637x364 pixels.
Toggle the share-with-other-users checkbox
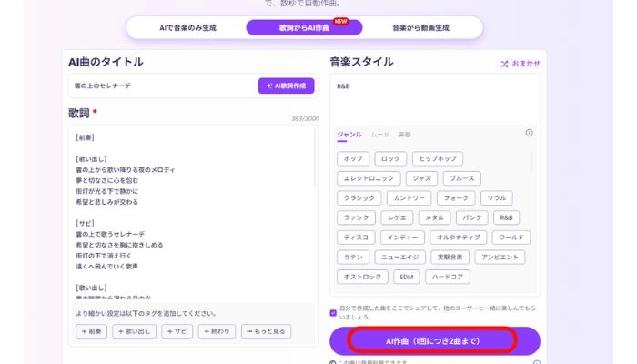pyautogui.click(x=333, y=312)
